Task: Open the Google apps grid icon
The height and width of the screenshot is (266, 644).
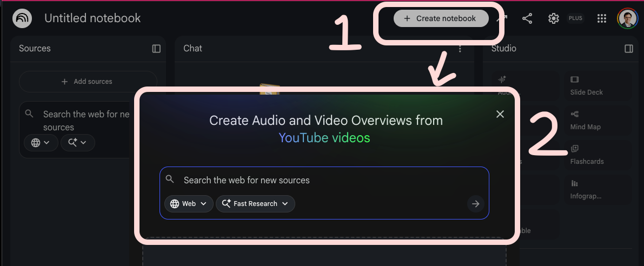Action: pyautogui.click(x=602, y=18)
